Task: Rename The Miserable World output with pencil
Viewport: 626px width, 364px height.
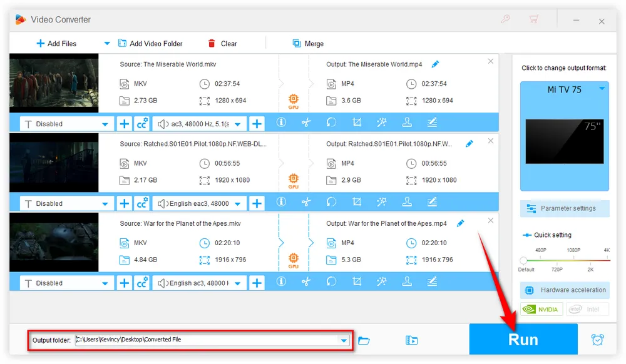Action: click(435, 64)
